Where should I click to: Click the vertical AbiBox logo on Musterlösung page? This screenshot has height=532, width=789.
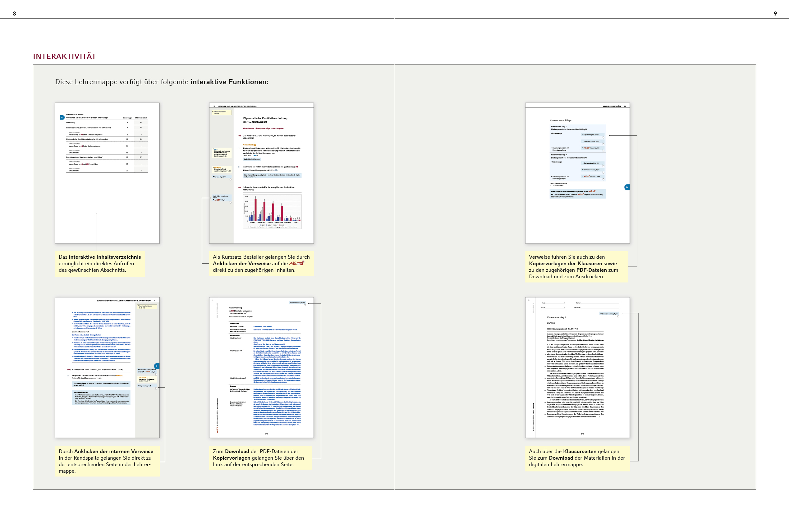coord(217,430)
